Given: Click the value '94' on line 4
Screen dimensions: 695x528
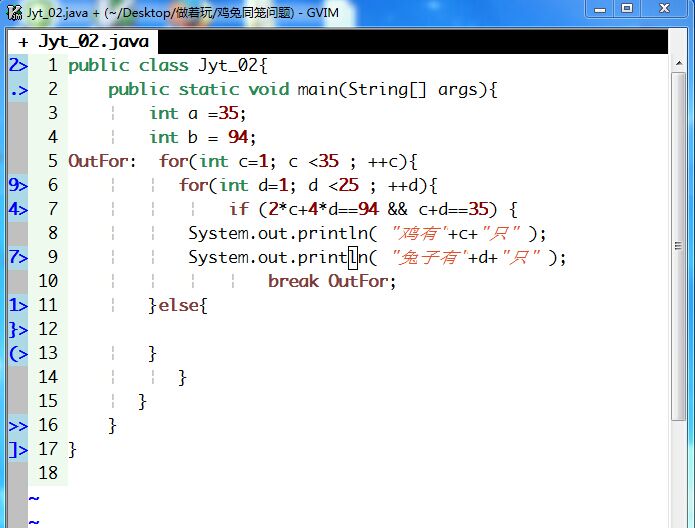Looking at the screenshot, I should coord(238,137).
